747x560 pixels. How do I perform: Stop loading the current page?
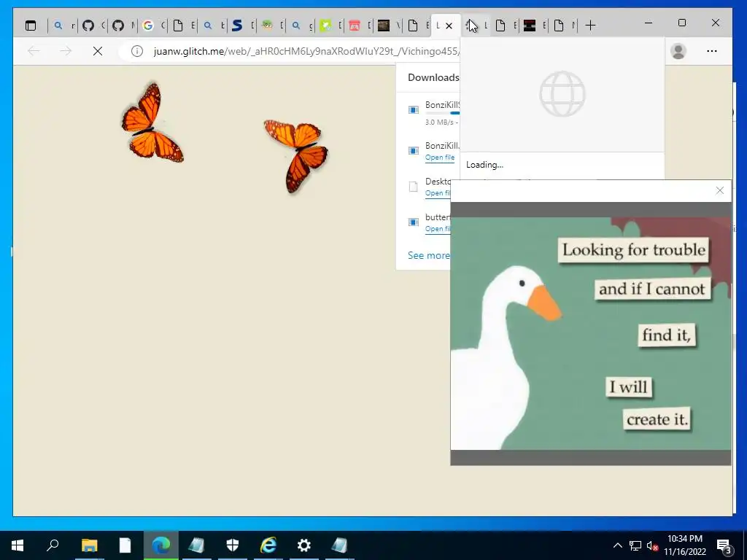pyautogui.click(x=98, y=51)
